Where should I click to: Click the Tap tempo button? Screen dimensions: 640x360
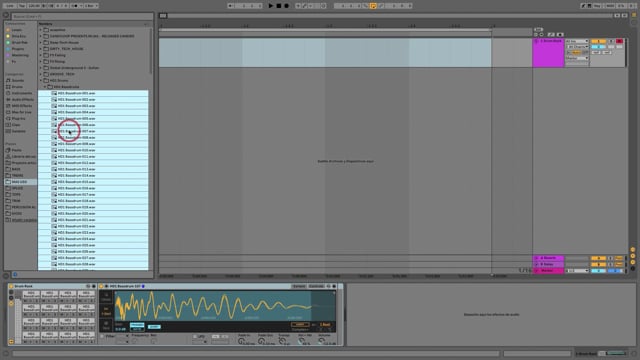coord(22,6)
